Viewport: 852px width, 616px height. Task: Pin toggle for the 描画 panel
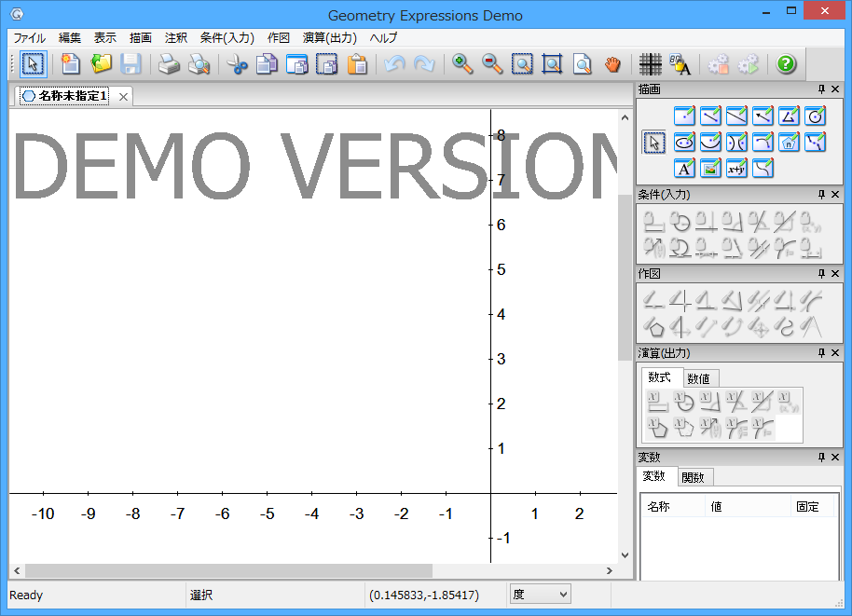click(821, 89)
